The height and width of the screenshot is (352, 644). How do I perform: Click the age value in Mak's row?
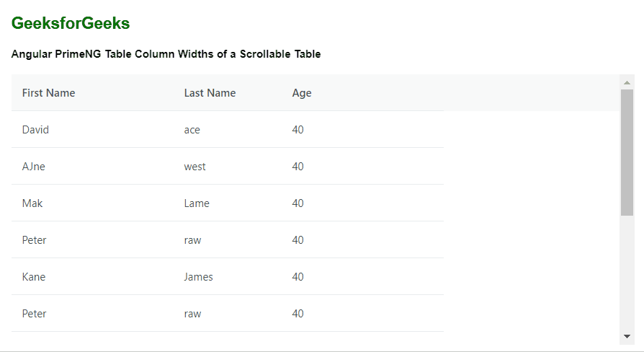tap(298, 203)
